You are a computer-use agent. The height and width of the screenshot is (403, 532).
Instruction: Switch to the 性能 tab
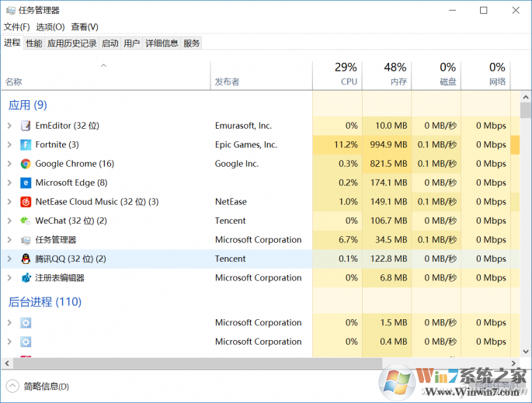(34, 43)
